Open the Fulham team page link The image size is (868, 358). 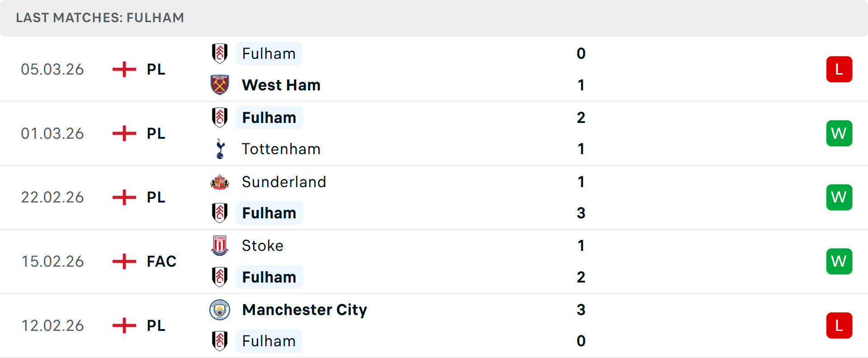pos(269,53)
